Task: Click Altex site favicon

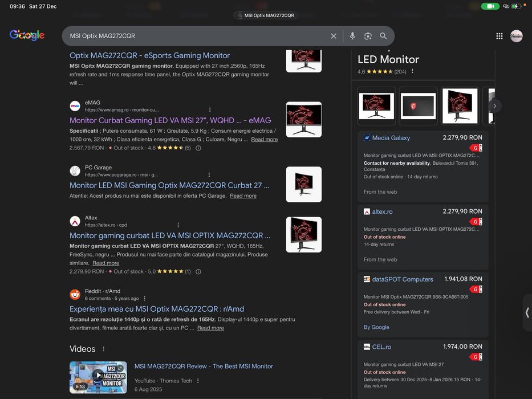Action: point(75,221)
